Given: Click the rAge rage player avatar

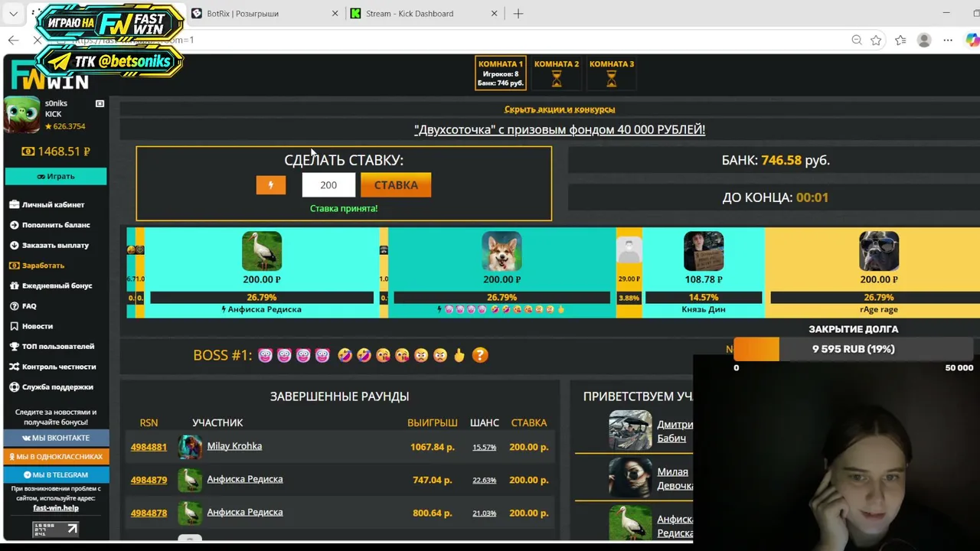Looking at the screenshot, I should click(878, 251).
